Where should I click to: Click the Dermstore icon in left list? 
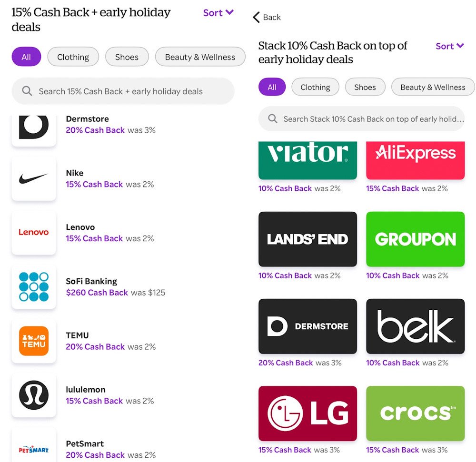point(34,130)
